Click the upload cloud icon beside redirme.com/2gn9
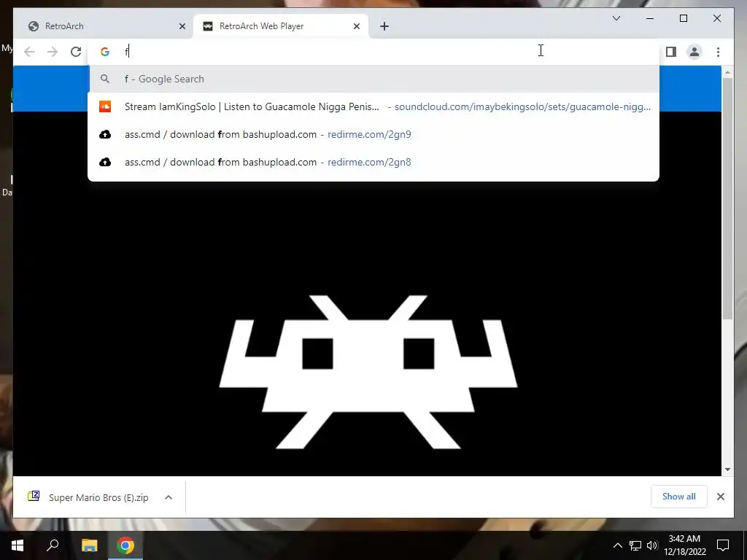This screenshot has height=560, width=747. click(105, 134)
